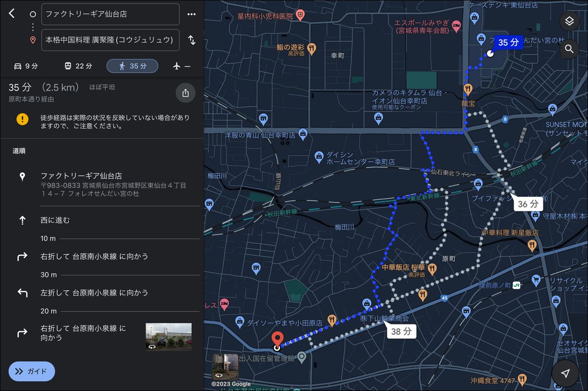Click the walking route caution warning icon

point(23,119)
